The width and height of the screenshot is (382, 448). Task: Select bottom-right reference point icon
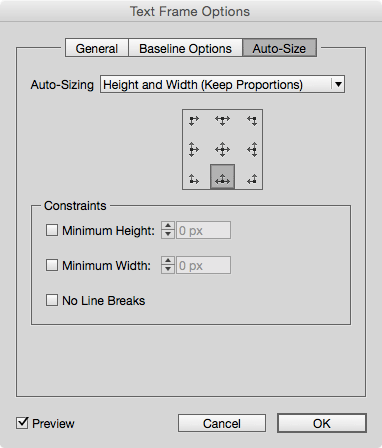coord(252,179)
